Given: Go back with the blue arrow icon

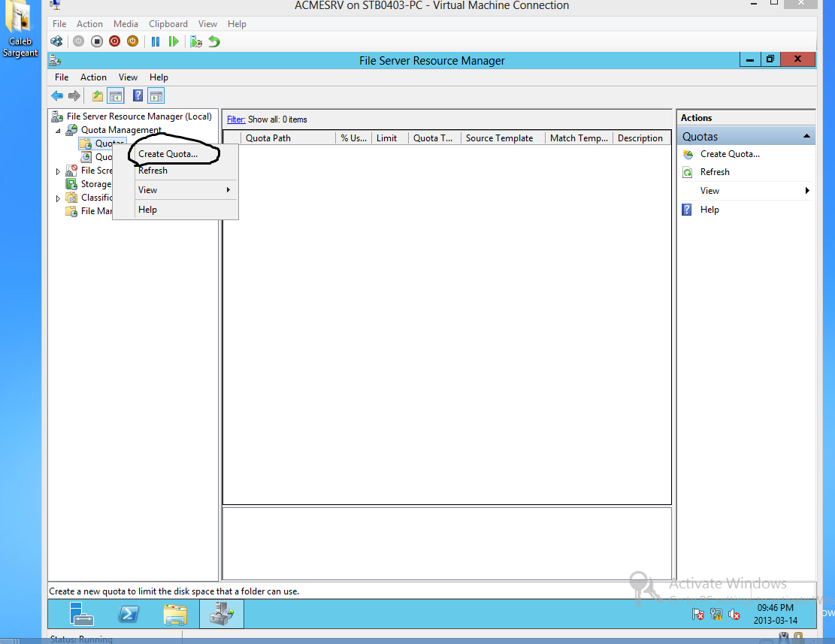Looking at the screenshot, I should (x=57, y=95).
